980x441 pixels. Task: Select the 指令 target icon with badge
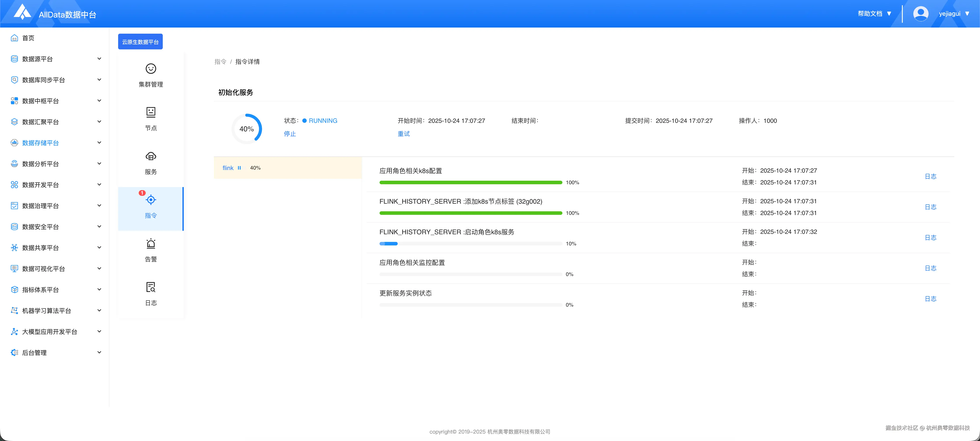pos(151,200)
